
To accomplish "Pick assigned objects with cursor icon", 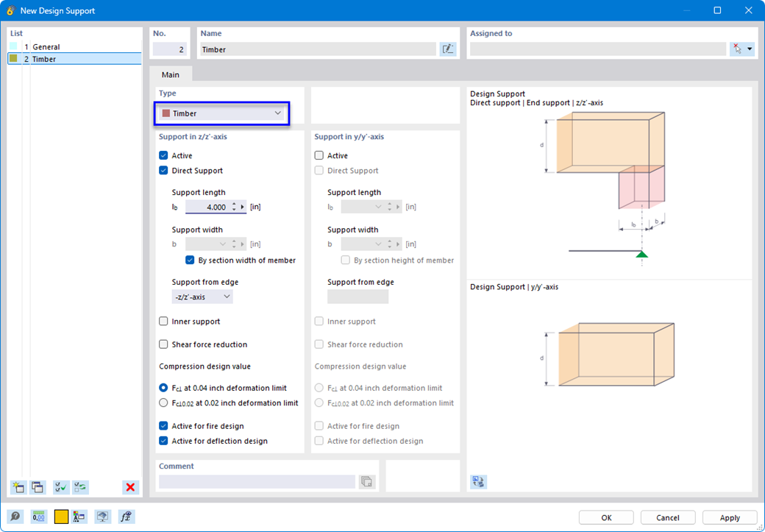I will coord(737,49).
